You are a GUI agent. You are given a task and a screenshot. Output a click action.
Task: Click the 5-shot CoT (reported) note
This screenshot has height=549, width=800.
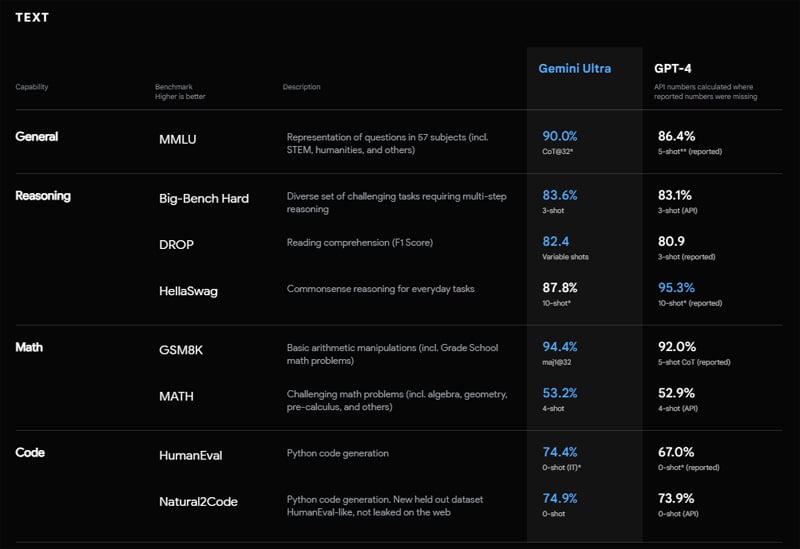click(694, 362)
